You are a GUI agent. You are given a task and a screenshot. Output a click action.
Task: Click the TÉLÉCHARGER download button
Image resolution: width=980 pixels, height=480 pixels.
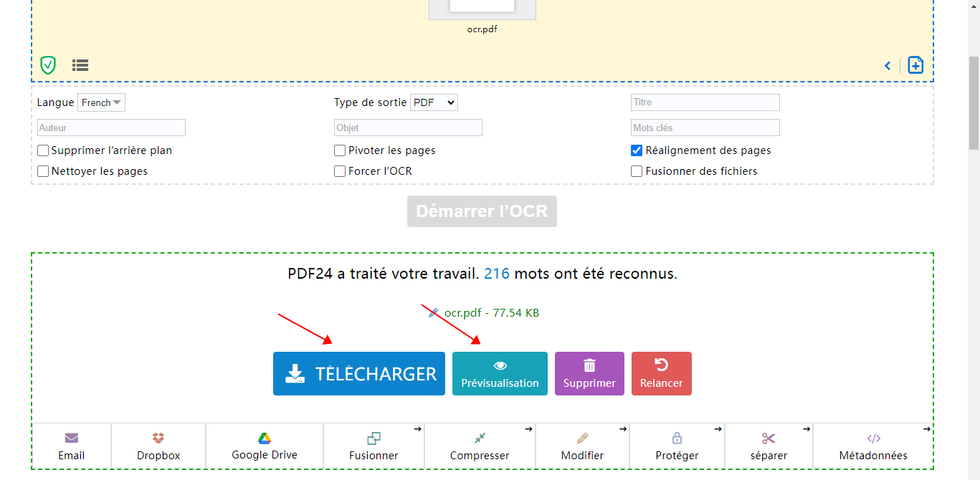pyautogui.click(x=359, y=373)
